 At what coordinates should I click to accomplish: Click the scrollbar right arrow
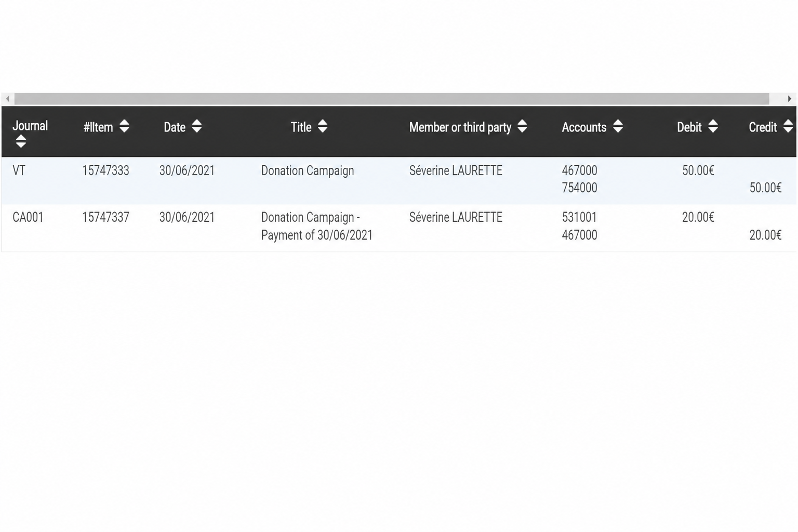click(x=790, y=99)
